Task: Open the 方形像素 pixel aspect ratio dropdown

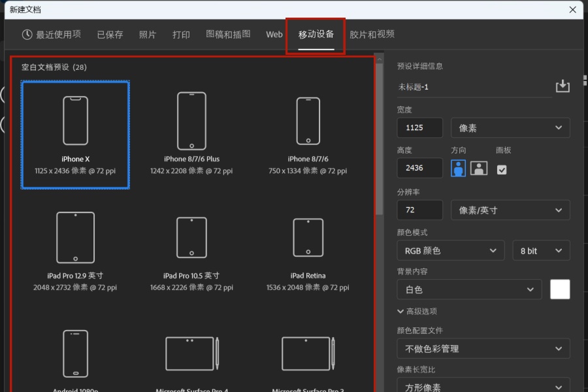Action: click(483, 385)
